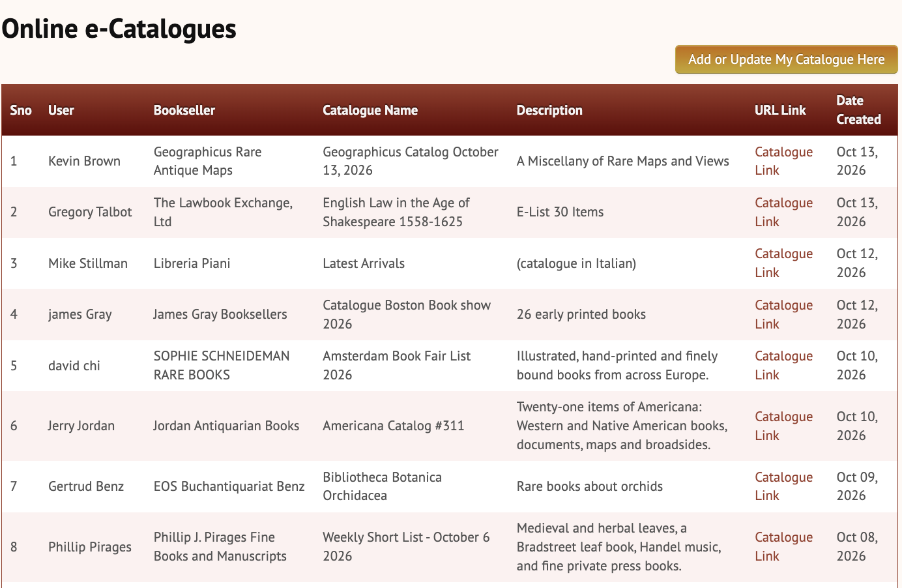Viewport: 902px width, 588px height.
Task: Select user name Mike Stillman
Action: [88, 263]
